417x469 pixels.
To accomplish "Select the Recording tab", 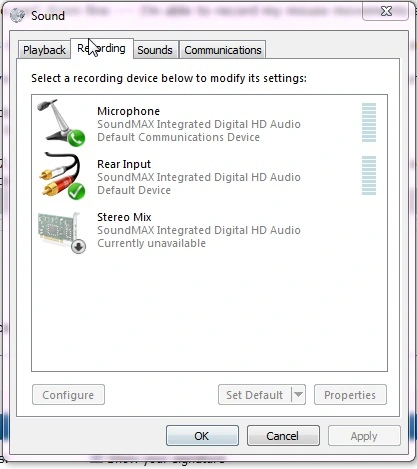I will pos(102,49).
